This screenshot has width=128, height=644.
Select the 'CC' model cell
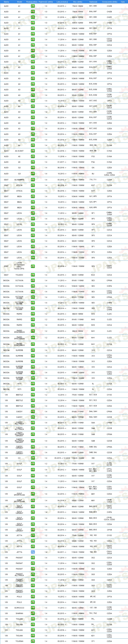(x=19, y=458)
